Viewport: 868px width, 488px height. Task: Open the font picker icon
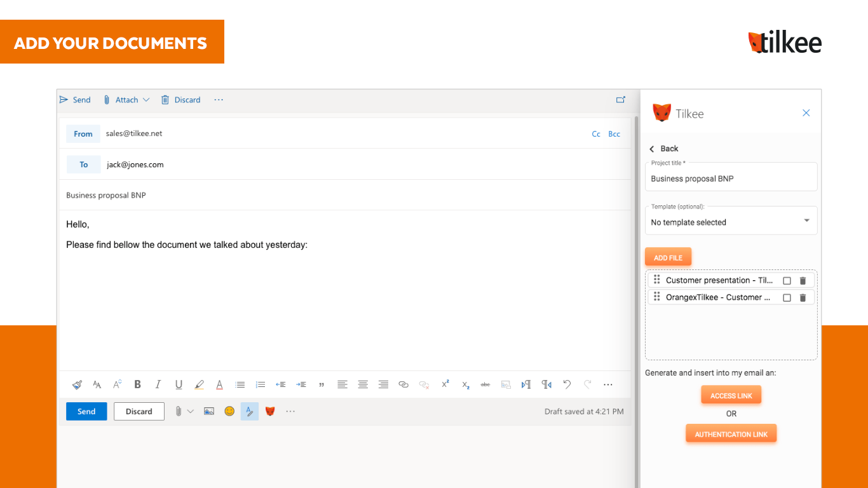(97, 384)
